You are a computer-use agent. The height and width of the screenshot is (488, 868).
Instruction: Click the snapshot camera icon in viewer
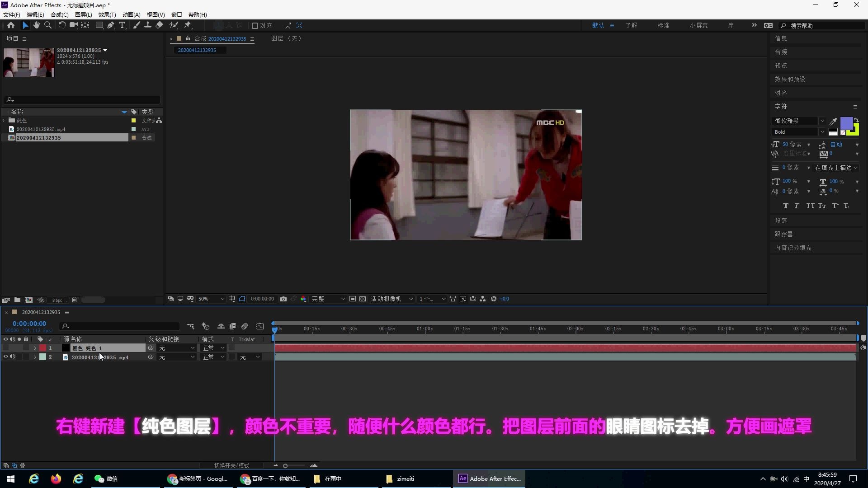[283, 299]
